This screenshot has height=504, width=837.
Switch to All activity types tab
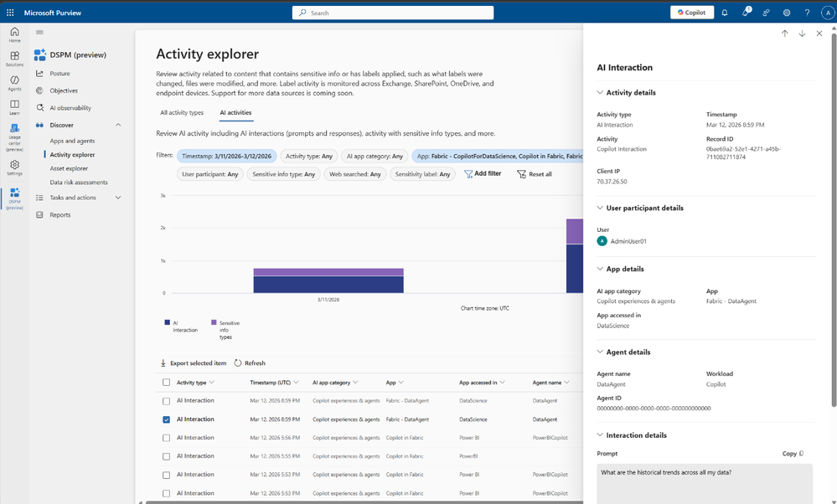(182, 112)
